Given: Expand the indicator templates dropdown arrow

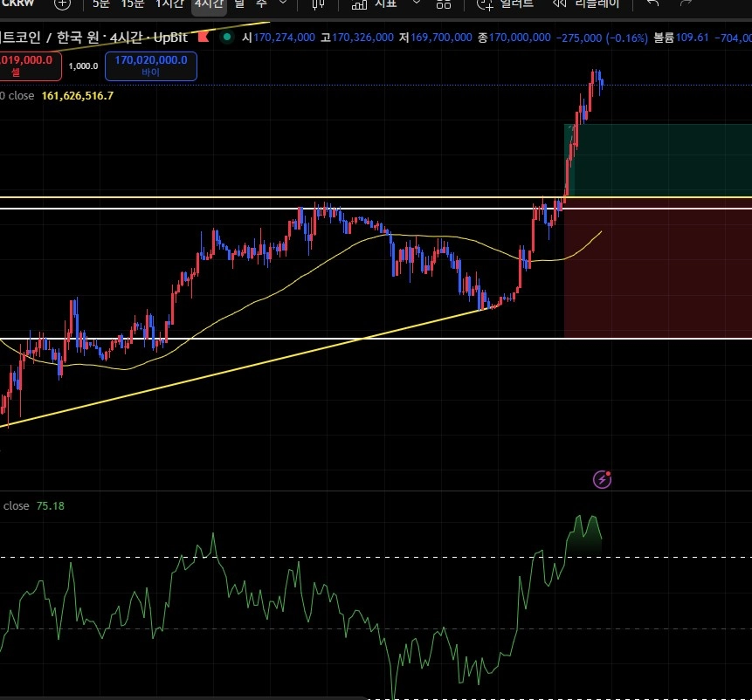Looking at the screenshot, I should click(x=417, y=3).
